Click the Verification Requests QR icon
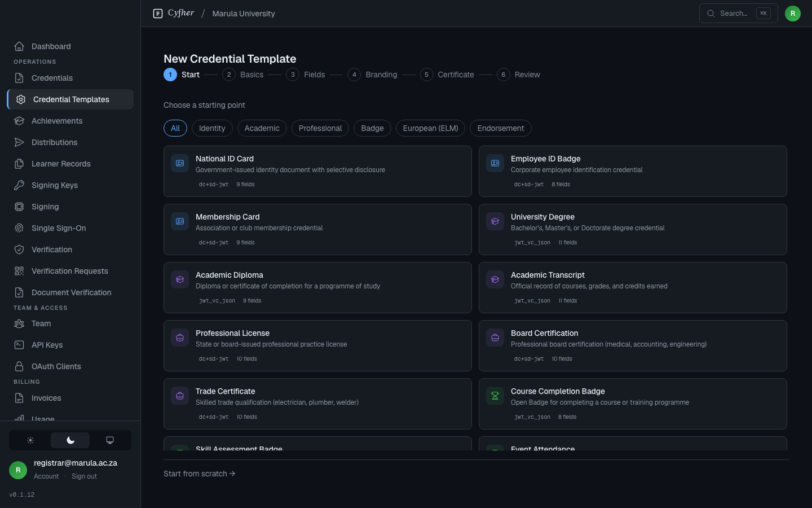Viewport: 812px width, 508px height. point(19,271)
